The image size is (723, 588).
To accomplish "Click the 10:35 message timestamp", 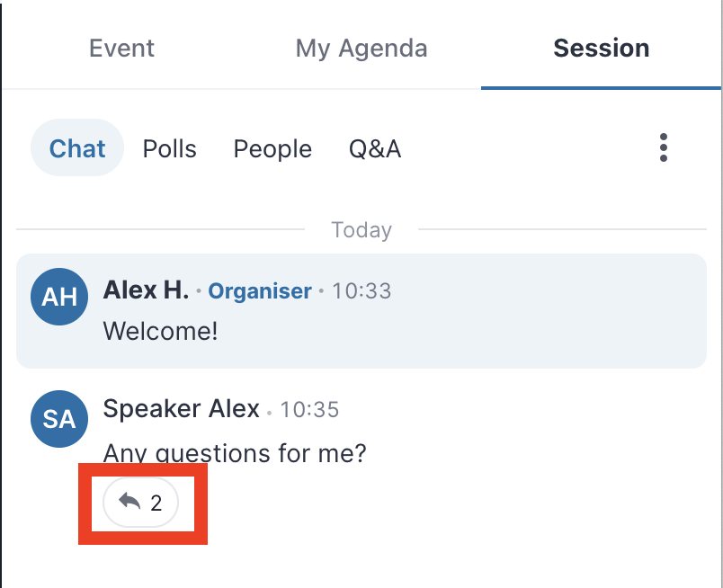I will [309, 409].
